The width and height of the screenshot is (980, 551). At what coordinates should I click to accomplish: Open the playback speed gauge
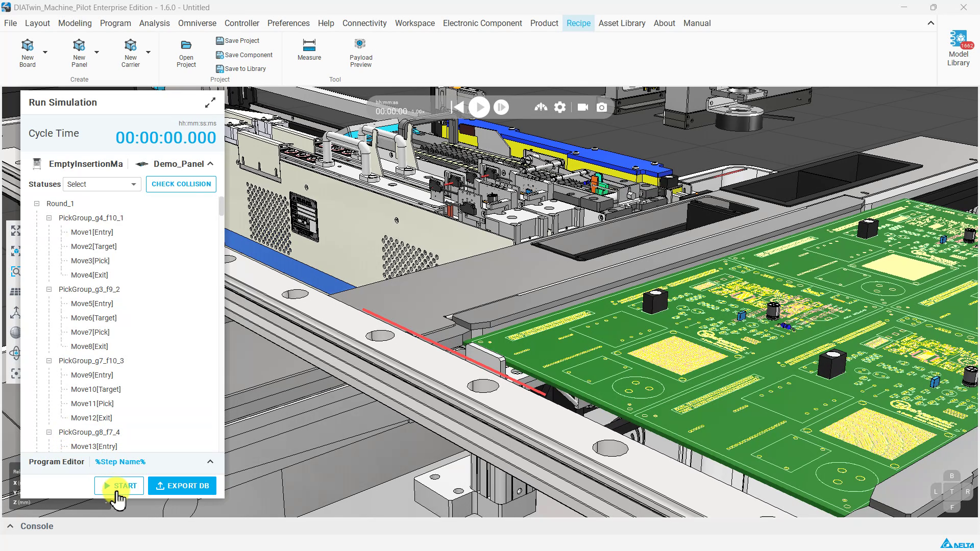(541, 107)
